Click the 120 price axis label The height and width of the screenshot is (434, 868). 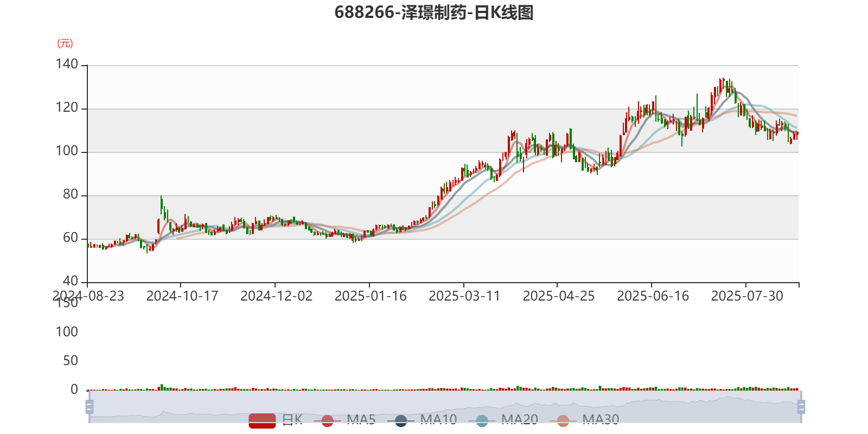point(67,107)
